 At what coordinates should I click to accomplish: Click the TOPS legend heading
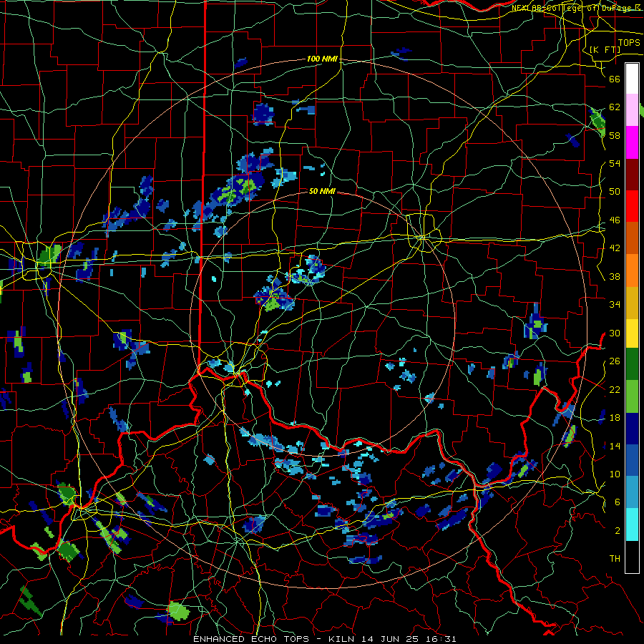pyautogui.click(x=629, y=43)
